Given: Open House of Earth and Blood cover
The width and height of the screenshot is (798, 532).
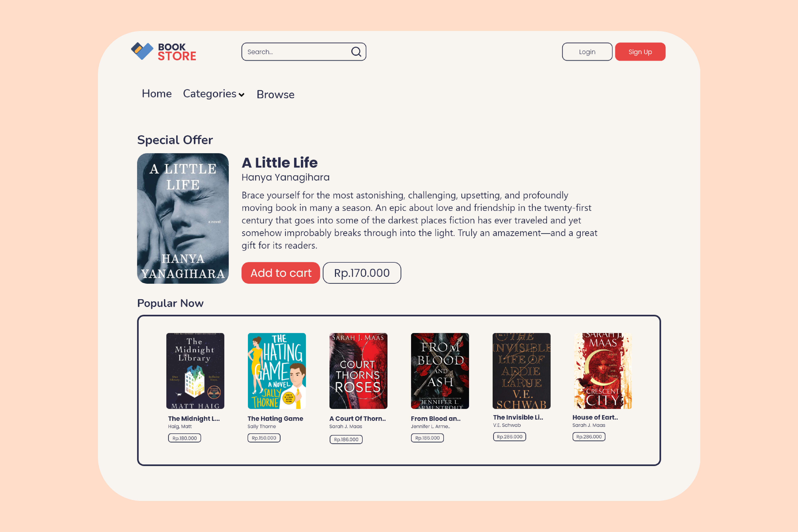Looking at the screenshot, I should click(x=603, y=371).
